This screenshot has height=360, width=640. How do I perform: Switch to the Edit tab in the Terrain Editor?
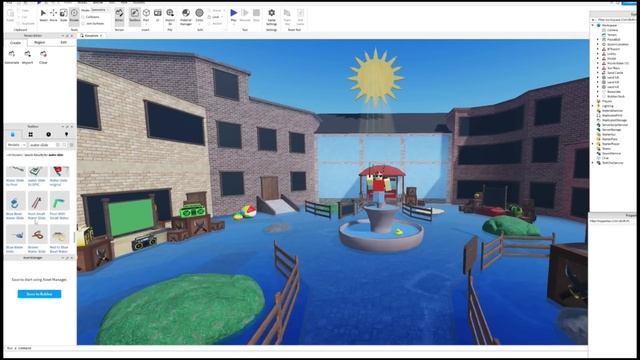point(63,42)
